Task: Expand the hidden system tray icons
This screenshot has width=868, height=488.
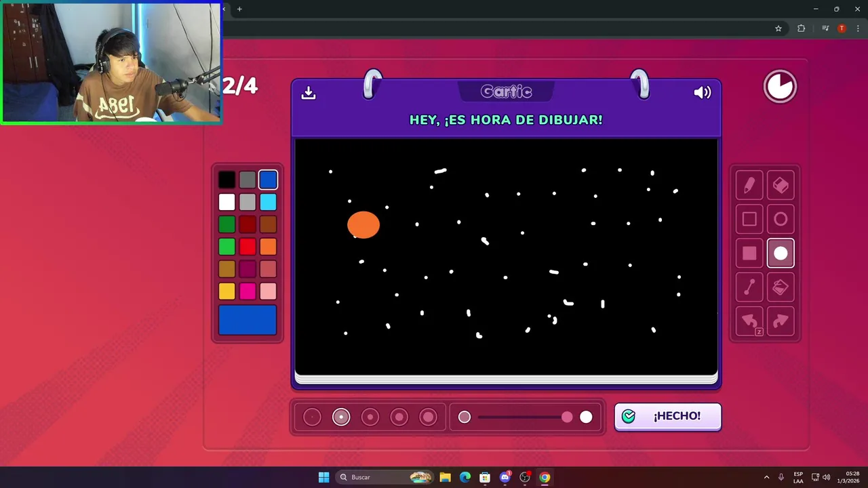Action: pyautogui.click(x=766, y=477)
